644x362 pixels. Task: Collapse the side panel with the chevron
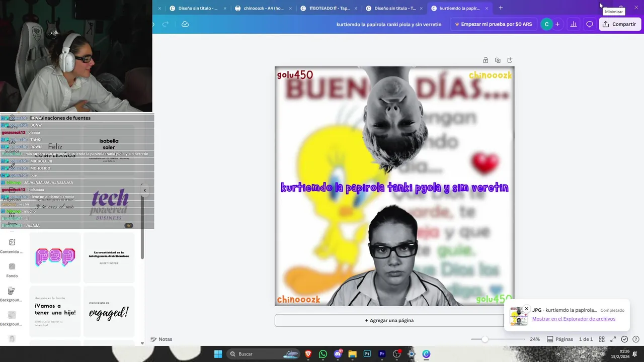coord(145,190)
